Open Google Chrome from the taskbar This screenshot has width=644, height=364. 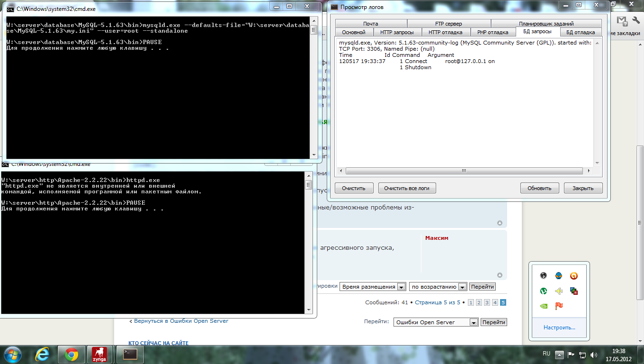tap(72, 355)
